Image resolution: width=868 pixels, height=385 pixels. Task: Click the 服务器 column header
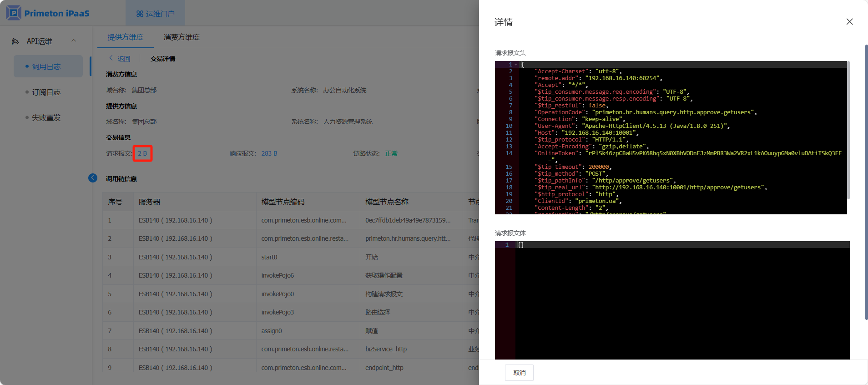tap(149, 202)
